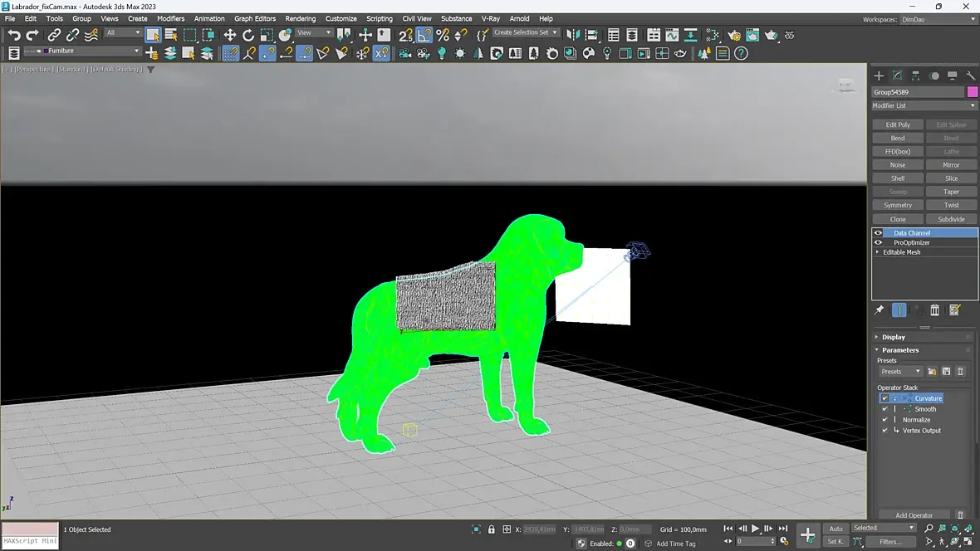980x551 pixels.
Task: Uncheck the Normalize operator checkbox
Action: tap(884, 420)
